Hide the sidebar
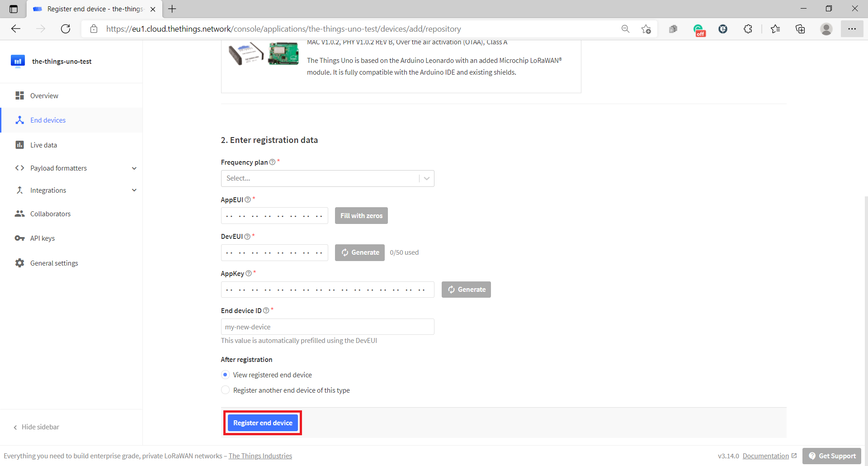The width and height of the screenshot is (868, 466). tap(40, 427)
